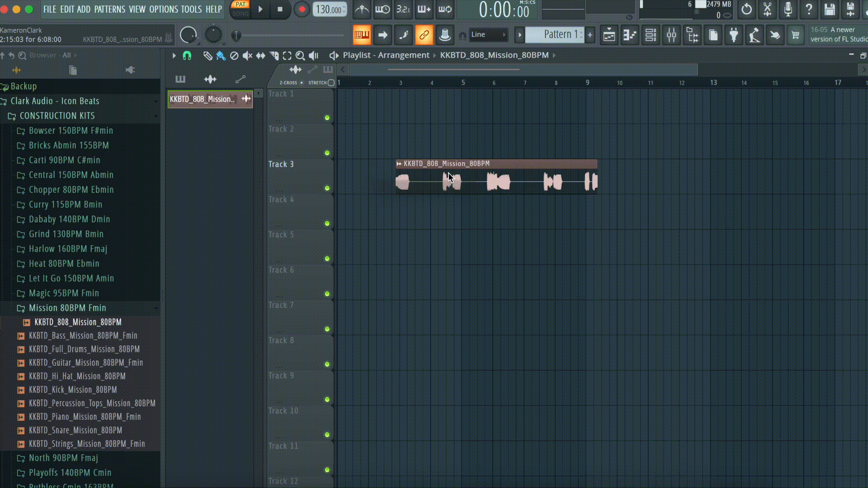Open the EDIT menu

click(67, 9)
